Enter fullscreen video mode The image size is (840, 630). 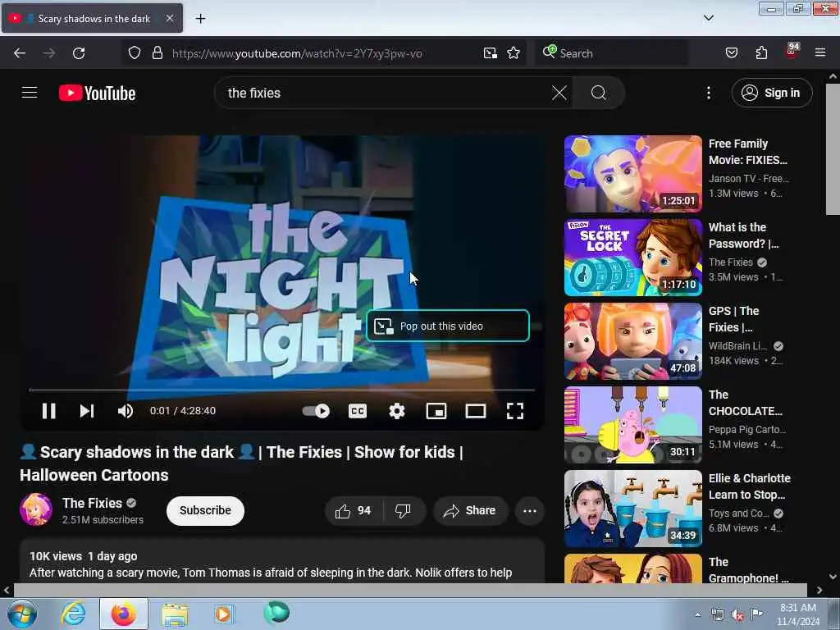[515, 411]
